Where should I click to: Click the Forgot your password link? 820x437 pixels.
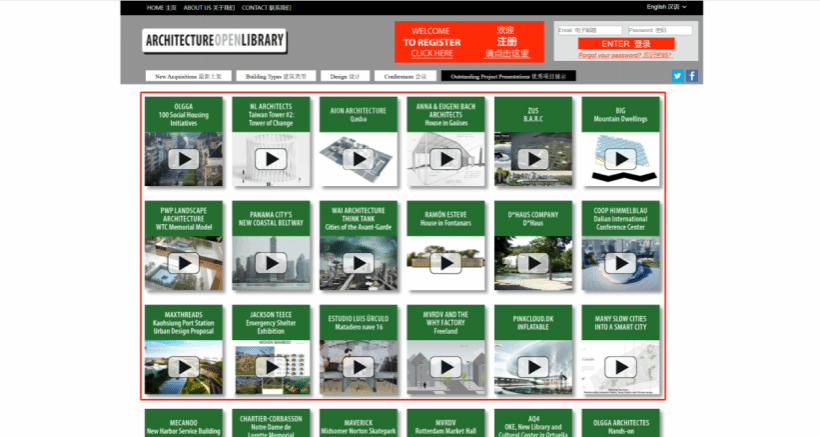[627, 56]
